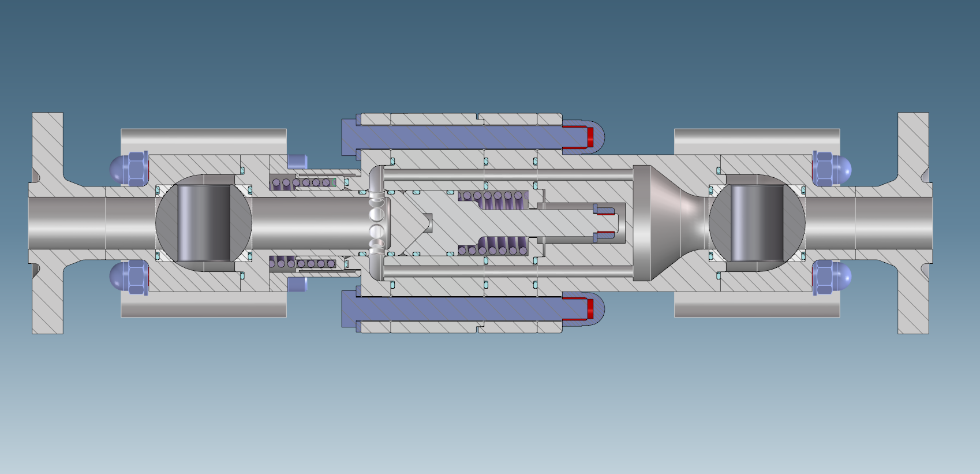Click the upper-left blue cap nut
980x474 pixels.
point(129,168)
